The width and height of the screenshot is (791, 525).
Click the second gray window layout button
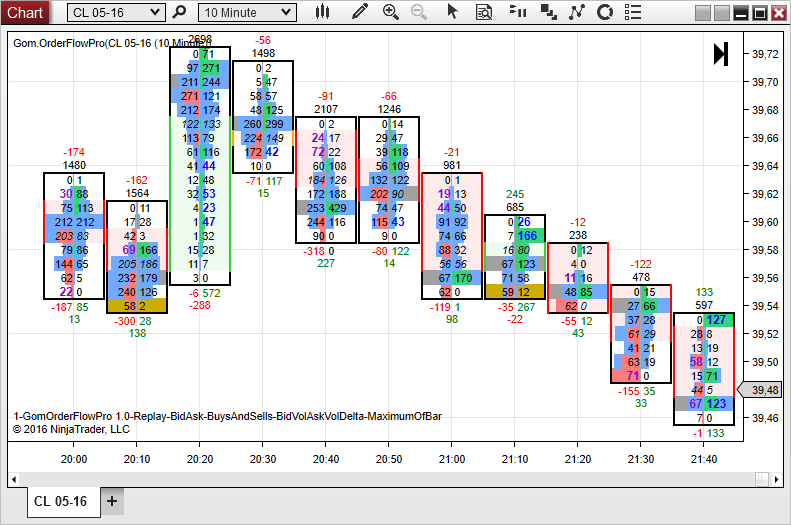point(721,13)
